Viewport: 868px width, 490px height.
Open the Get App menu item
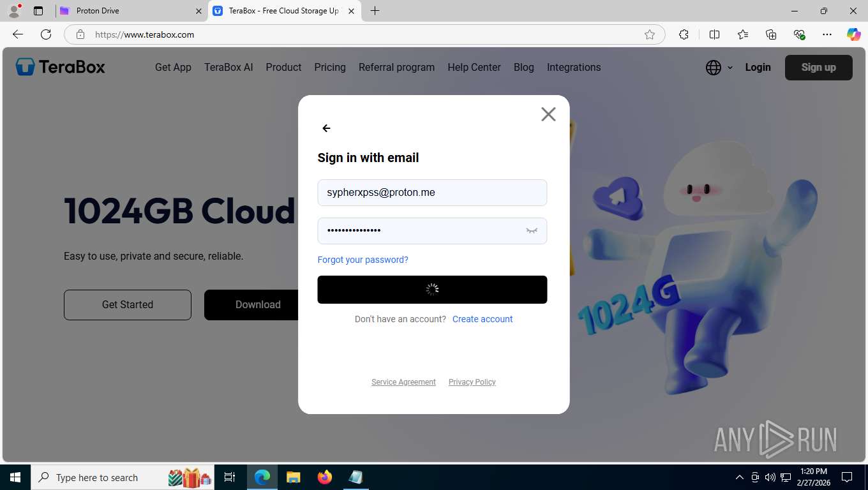173,67
